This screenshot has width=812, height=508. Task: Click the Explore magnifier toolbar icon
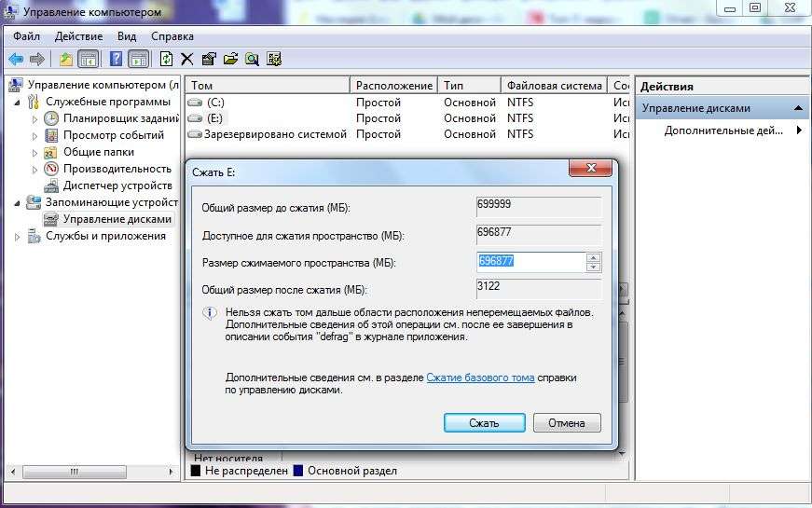tap(253, 59)
